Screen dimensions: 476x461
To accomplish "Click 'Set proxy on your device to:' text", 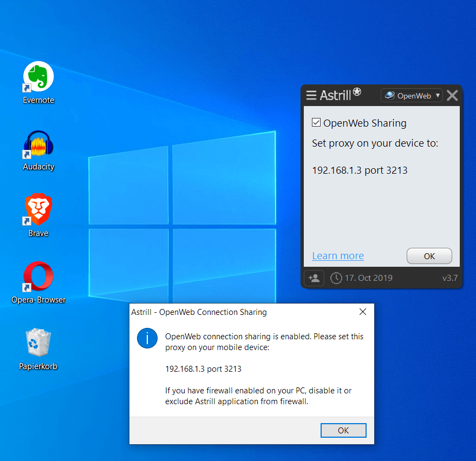I will (375, 143).
